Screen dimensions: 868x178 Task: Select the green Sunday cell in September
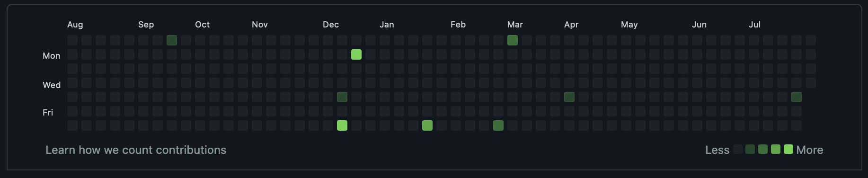coord(172,40)
